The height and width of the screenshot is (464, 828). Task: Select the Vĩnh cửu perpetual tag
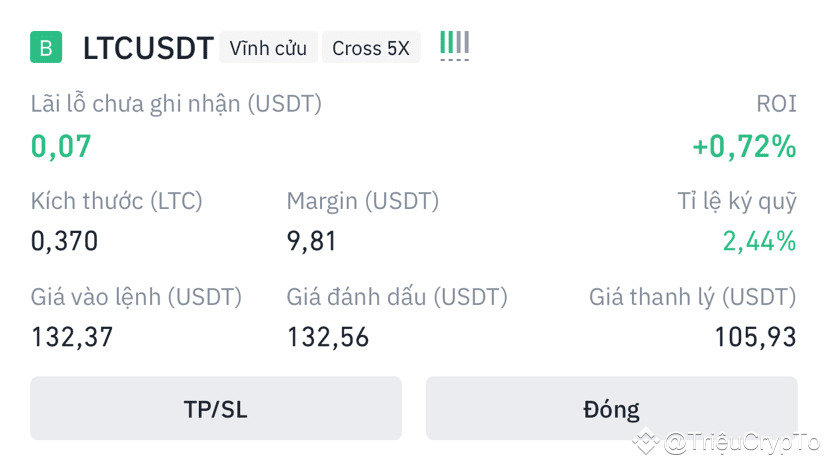click(268, 47)
